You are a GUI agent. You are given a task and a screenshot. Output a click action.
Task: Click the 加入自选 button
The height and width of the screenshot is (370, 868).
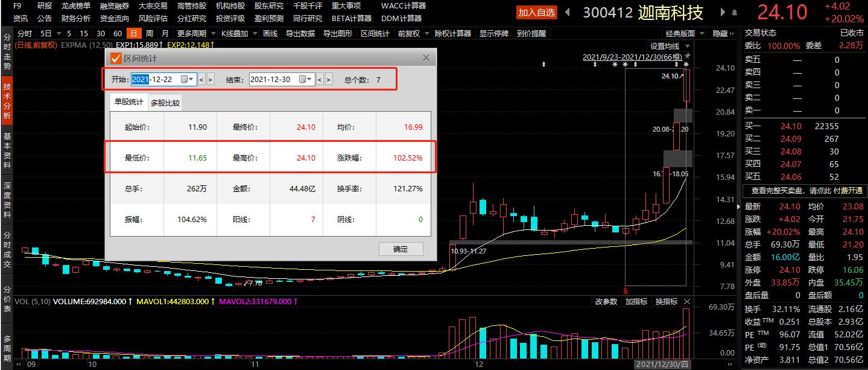click(536, 13)
